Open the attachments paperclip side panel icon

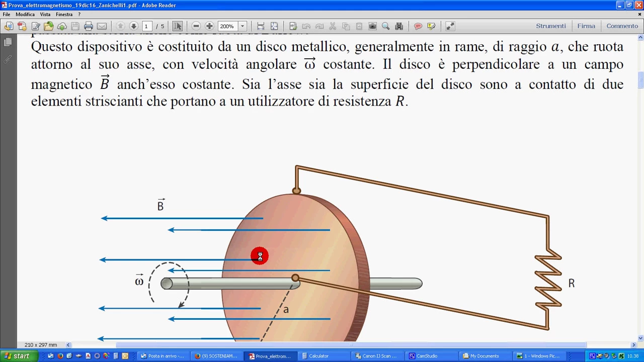tap(8, 59)
